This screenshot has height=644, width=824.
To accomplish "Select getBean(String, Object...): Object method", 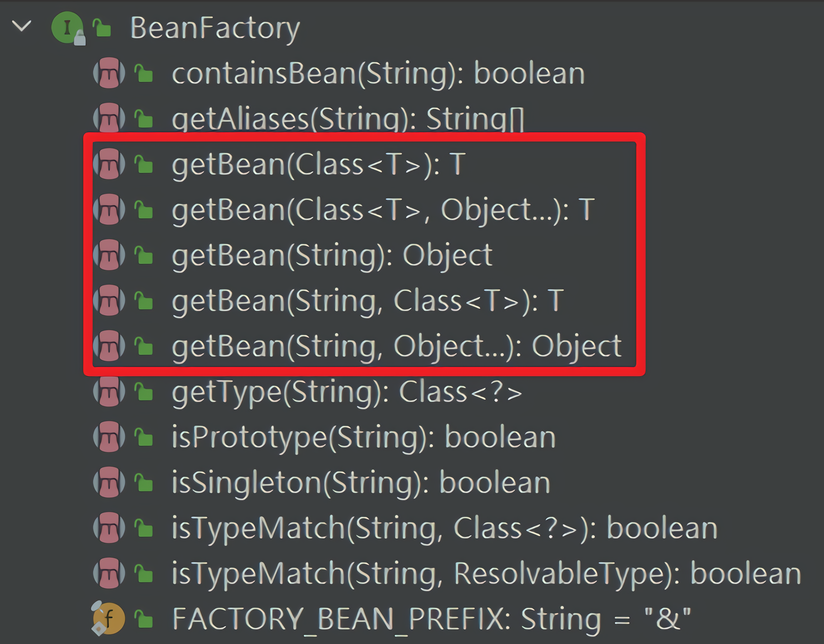I will coord(396,347).
